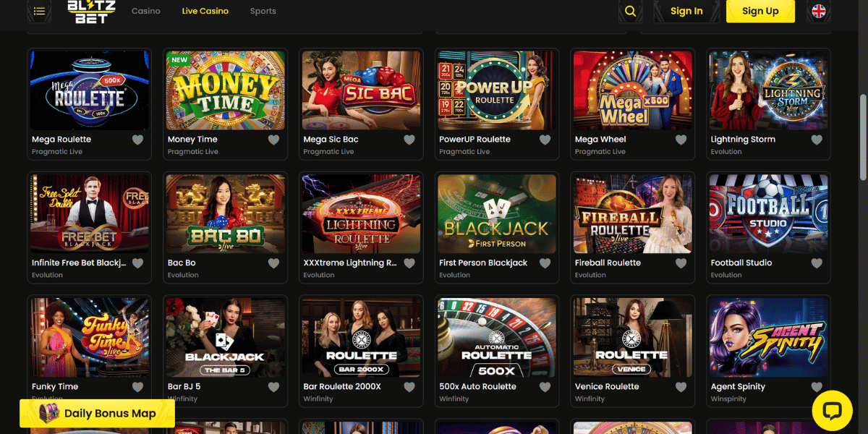Toggle heart on Agent Spinity
Viewport: 868px width, 434px height.
pos(817,387)
